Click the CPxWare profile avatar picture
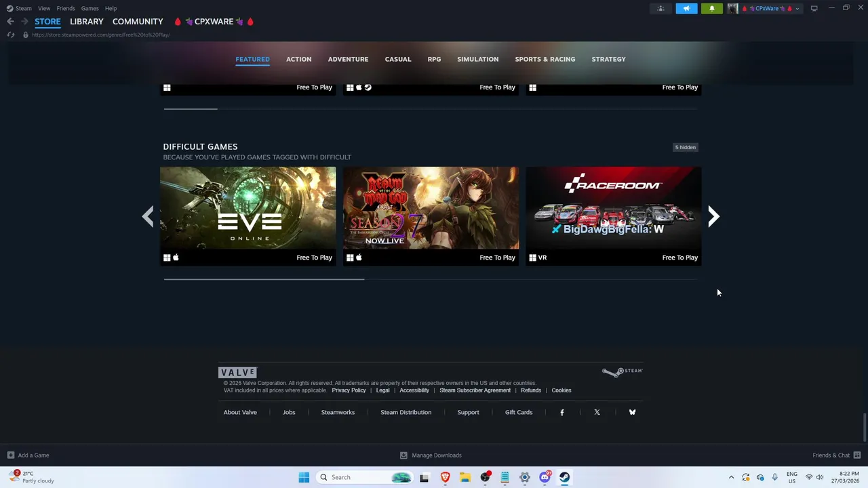The height and width of the screenshot is (488, 868). point(732,9)
